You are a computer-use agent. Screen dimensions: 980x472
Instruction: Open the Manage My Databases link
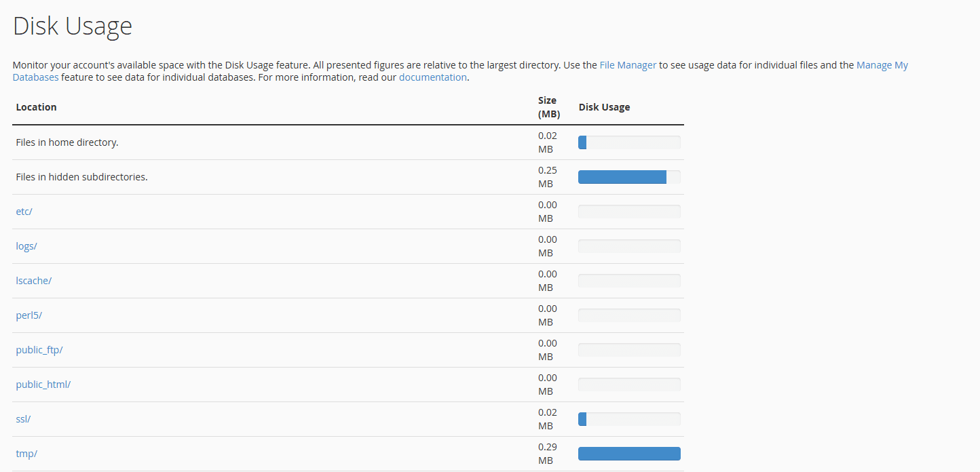point(882,65)
